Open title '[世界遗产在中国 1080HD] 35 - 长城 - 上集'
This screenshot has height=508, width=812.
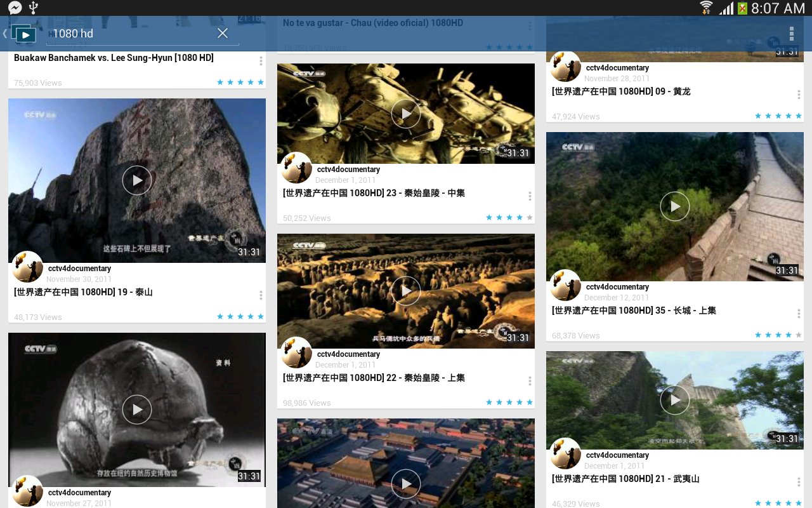click(x=634, y=311)
